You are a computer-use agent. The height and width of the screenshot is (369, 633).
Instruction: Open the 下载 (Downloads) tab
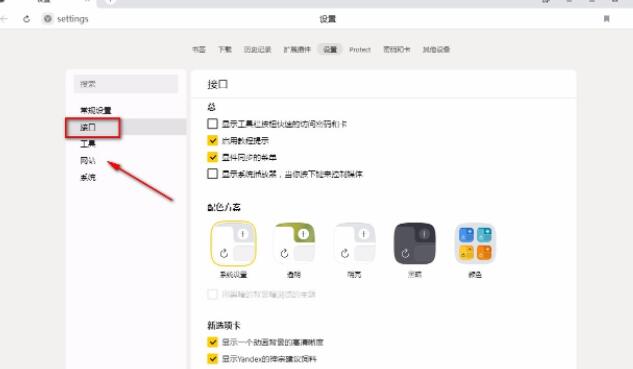coord(225,49)
